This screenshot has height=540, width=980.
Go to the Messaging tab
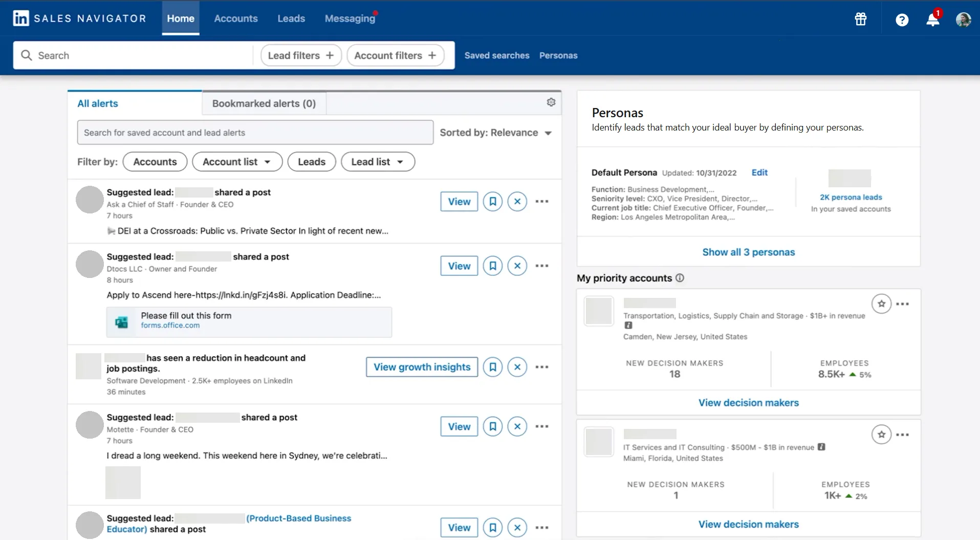point(350,18)
